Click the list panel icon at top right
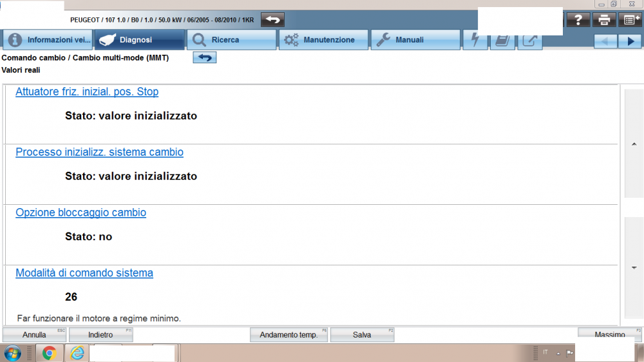The image size is (644, 362). tap(629, 20)
